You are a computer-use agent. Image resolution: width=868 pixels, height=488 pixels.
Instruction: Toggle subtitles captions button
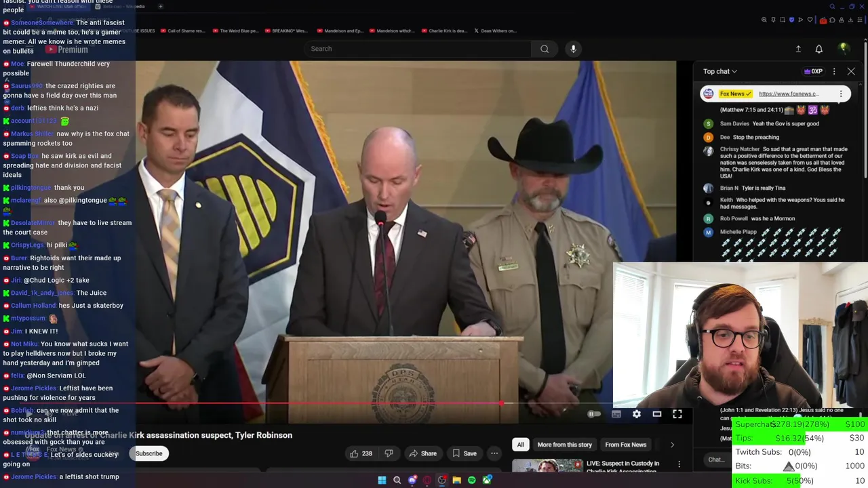pos(616,414)
